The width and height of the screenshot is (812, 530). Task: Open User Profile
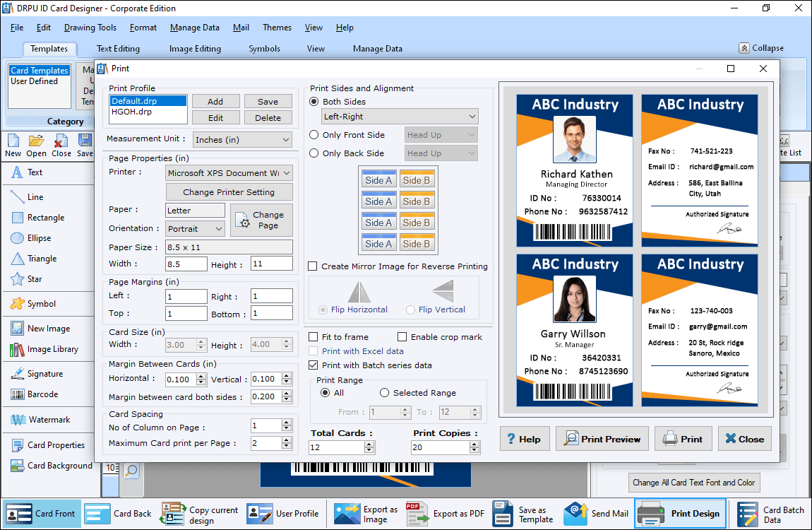pos(282,514)
